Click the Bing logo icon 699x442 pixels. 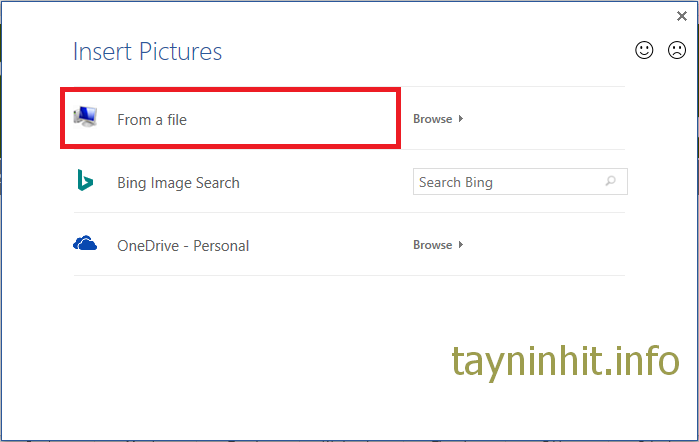(85, 181)
